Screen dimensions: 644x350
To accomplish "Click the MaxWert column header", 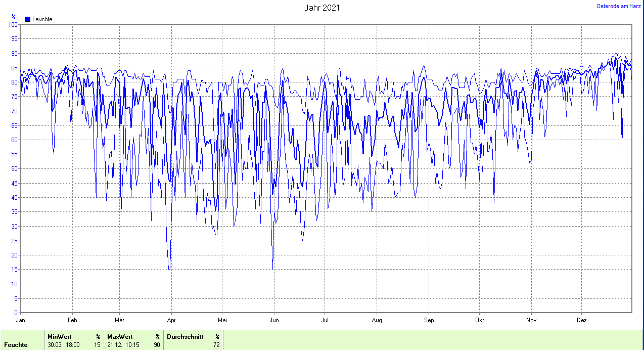I will click(x=119, y=336).
